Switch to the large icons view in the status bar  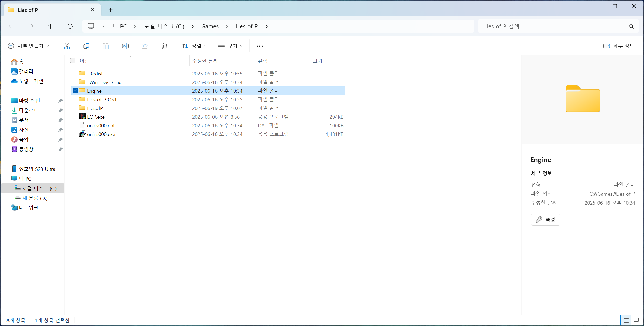coord(636,320)
